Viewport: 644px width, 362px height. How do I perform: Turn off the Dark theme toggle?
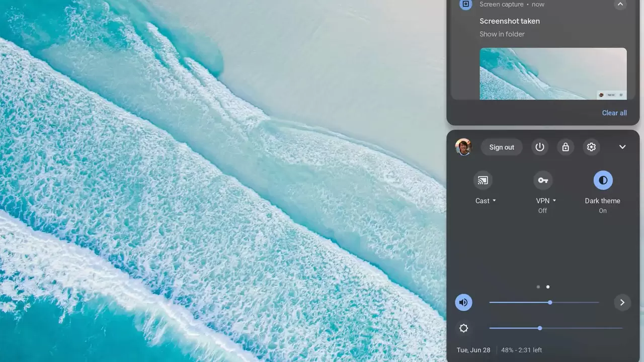(603, 180)
